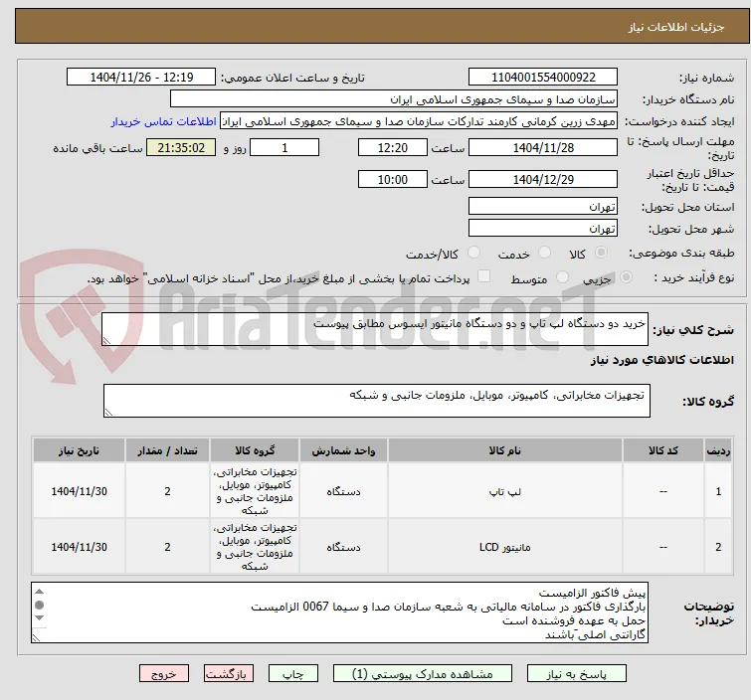
Task: Open اطلاعات تماس خریدار link
Action: tap(163, 121)
